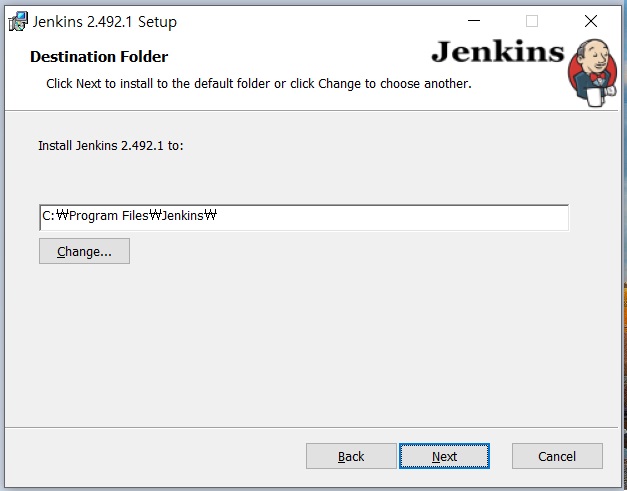Click the Jenkins butler logo image

(x=592, y=73)
